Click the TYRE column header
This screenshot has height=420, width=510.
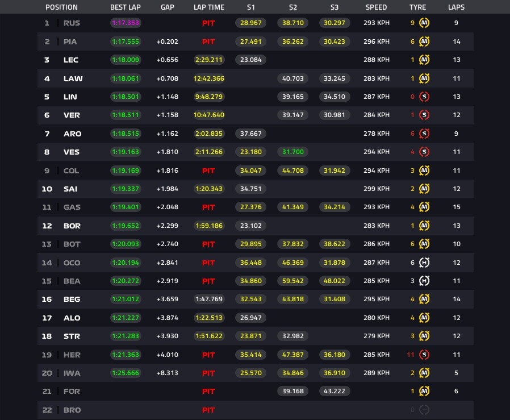(x=417, y=7)
